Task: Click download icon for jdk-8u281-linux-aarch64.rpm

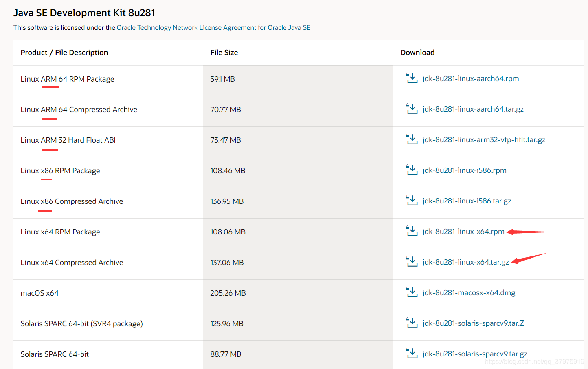Action: [x=412, y=78]
